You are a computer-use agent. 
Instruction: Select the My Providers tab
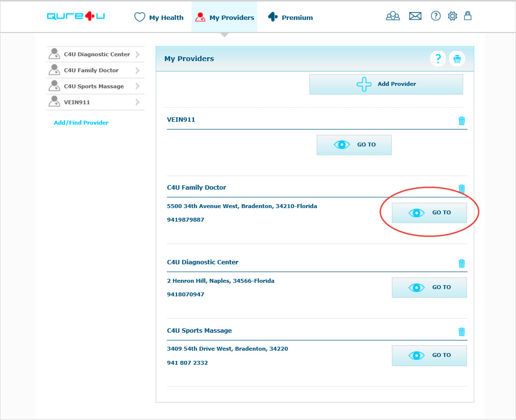tap(225, 17)
